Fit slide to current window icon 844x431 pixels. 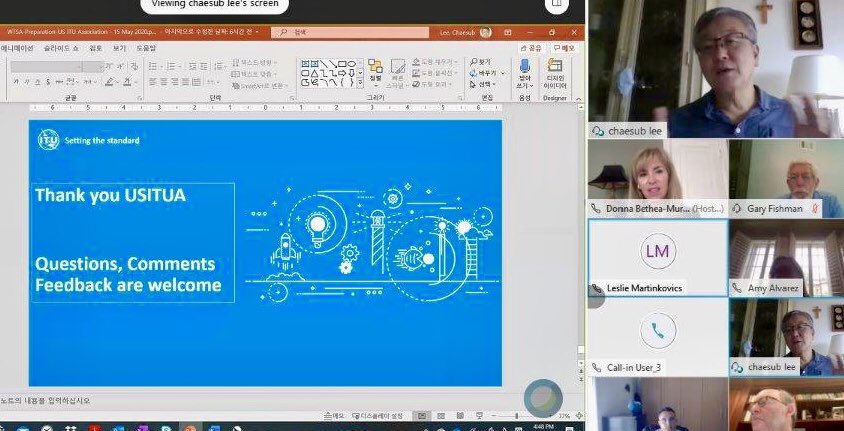click(579, 416)
